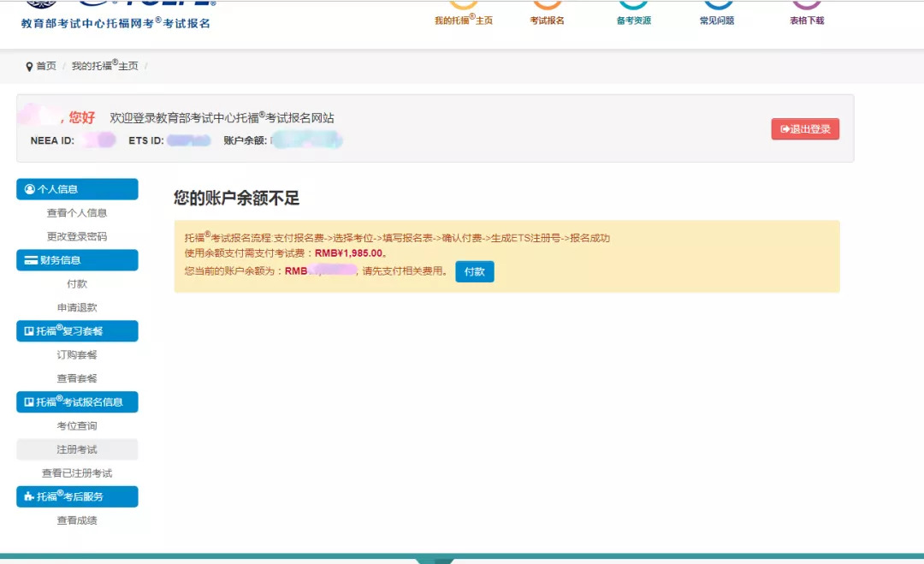Click the orange 考试报名 circle icon
The width and height of the screenshot is (924, 564).
click(x=548, y=4)
